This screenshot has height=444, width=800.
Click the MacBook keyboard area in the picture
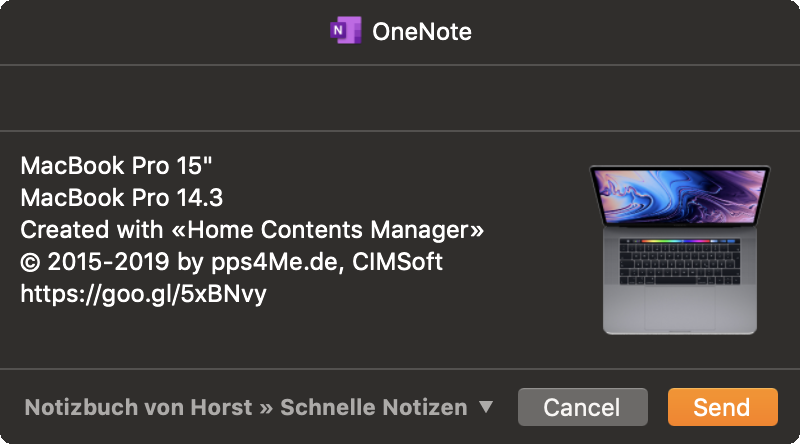coord(680,262)
